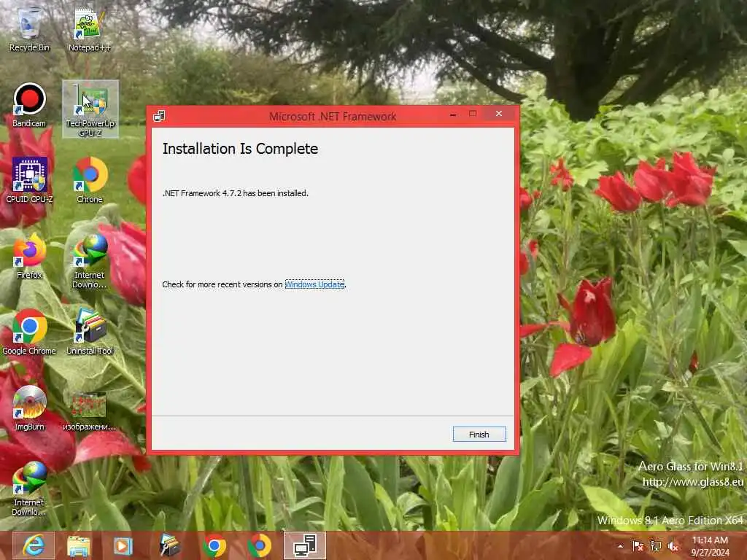Open the Chrone browser taskbar icon
The width and height of the screenshot is (747, 560).
click(x=260, y=545)
